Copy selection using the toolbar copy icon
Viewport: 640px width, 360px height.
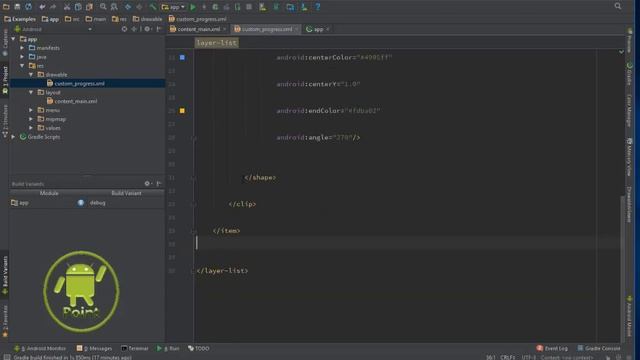(x=78, y=7)
